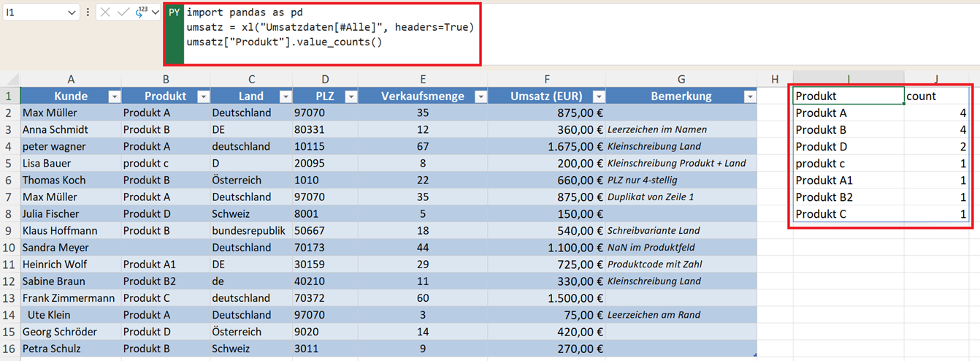Open the Kunde column filter dropdown
Viewport: 980px width, 361px height.
[x=114, y=96]
